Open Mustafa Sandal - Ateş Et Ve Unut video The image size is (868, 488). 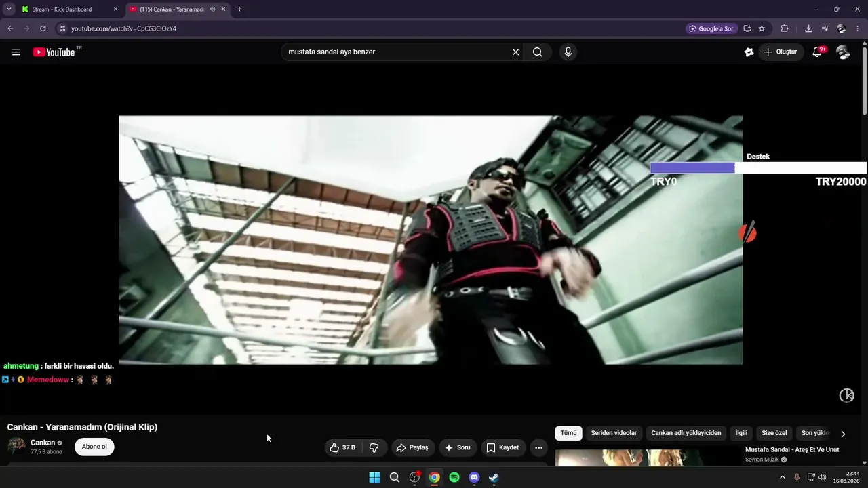(x=792, y=449)
